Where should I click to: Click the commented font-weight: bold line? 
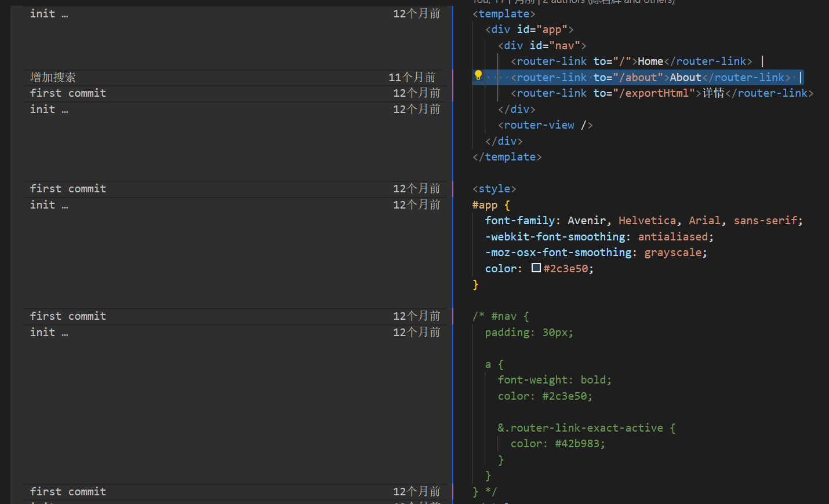(x=555, y=380)
